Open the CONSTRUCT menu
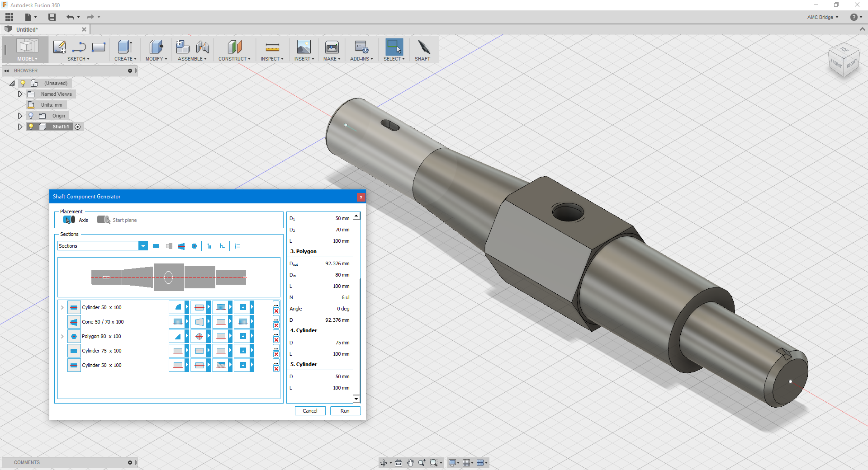Viewport: 868px width, 470px height. (x=234, y=59)
